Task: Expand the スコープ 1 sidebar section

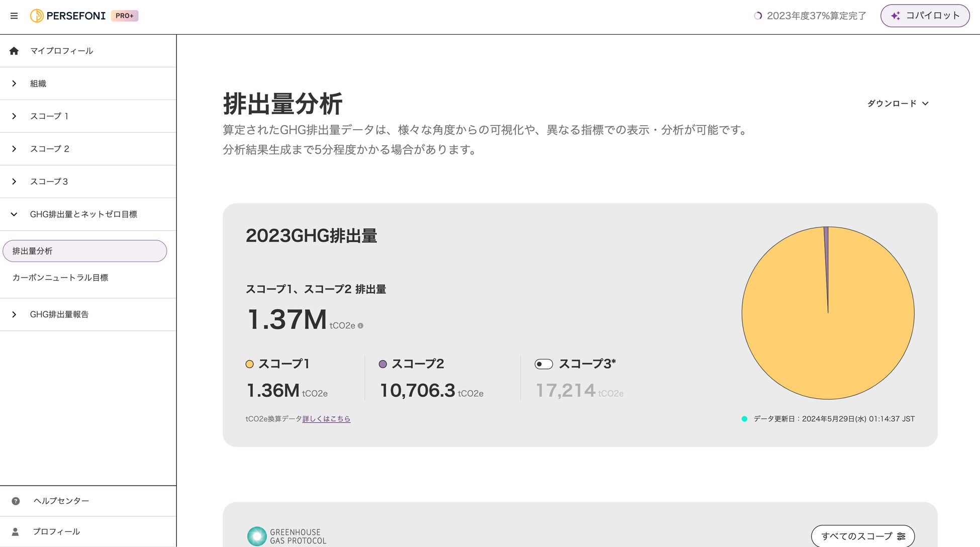Action: click(x=14, y=116)
